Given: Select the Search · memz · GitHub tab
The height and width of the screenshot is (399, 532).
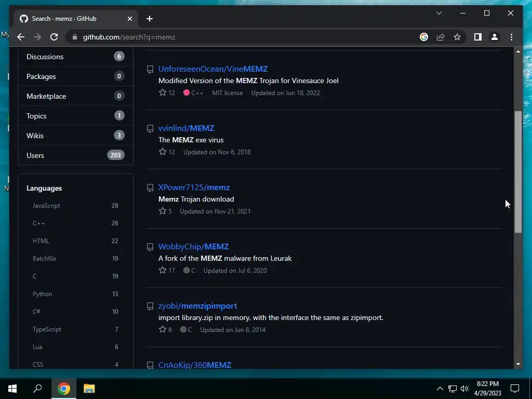Looking at the screenshot, I should [76, 19].
